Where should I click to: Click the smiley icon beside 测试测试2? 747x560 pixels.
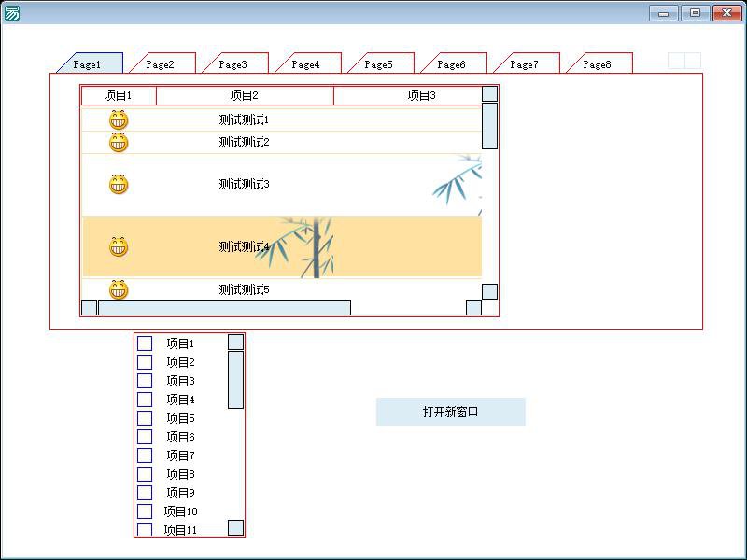119,143
